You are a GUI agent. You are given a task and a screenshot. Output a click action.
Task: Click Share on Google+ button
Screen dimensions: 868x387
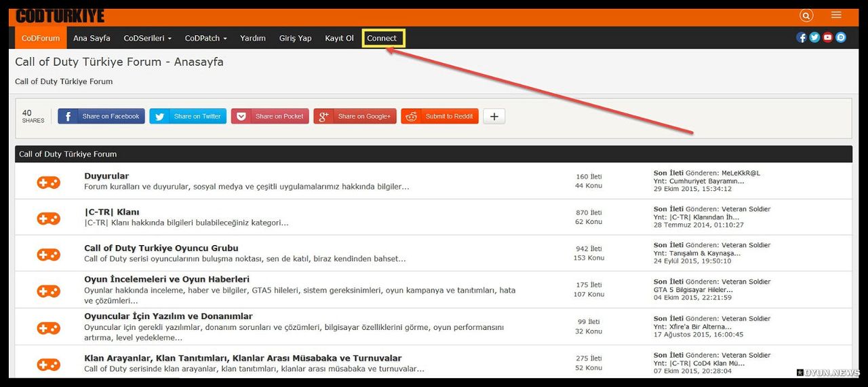click(x=355, y=116)
